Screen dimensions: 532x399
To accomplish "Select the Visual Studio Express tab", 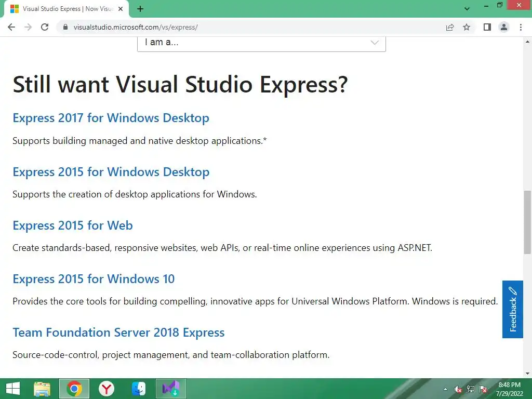I will [x=66, y=9].
